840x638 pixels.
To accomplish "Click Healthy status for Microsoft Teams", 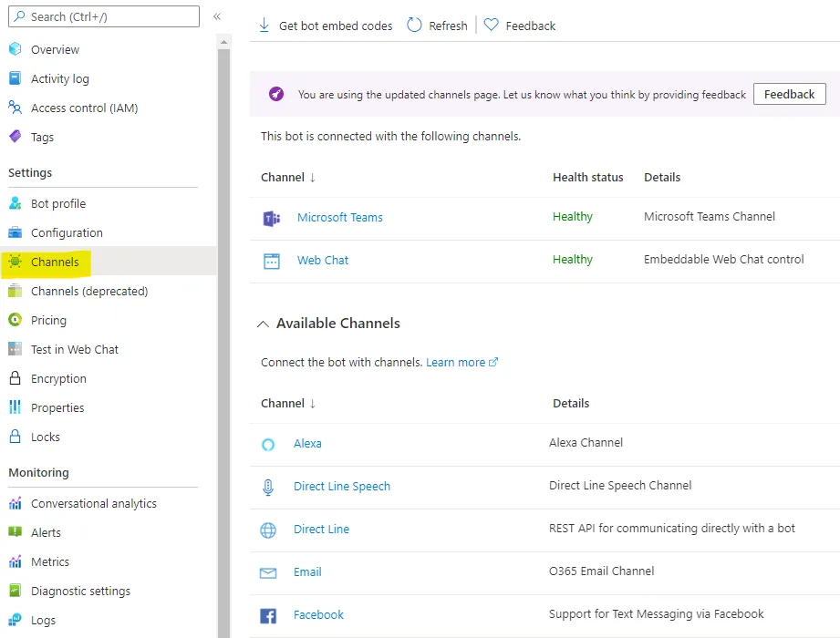I will [x=573, y=217].
